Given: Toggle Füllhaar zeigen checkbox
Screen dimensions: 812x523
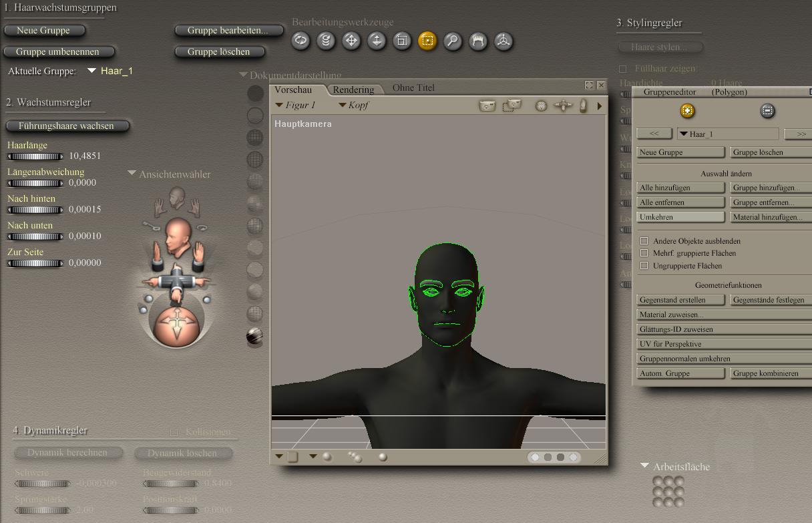Looking at the screenshot, I should click(x=623, y=69).
